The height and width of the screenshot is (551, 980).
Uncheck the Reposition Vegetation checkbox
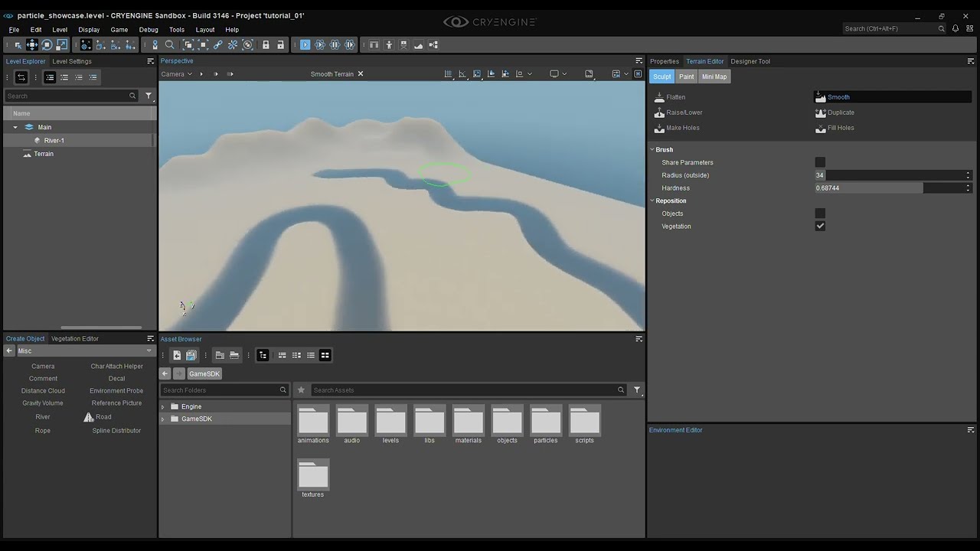tap(820, 227)
